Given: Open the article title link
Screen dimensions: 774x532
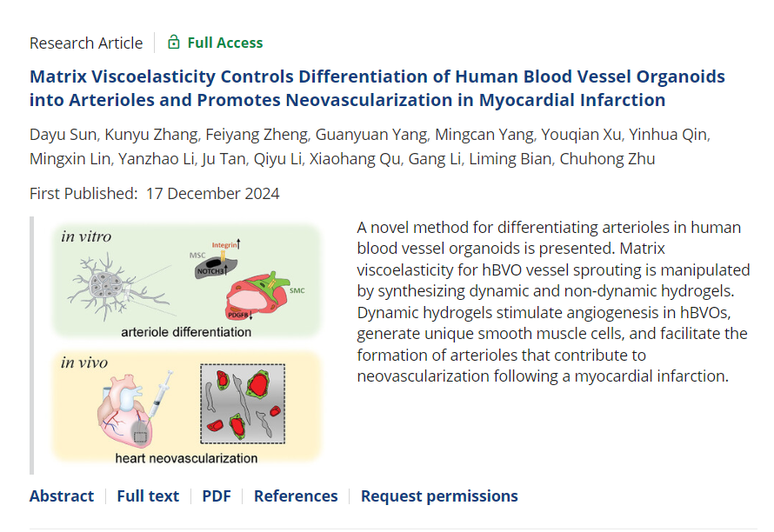Looking at the screenshot, I should tap(377, 89).
